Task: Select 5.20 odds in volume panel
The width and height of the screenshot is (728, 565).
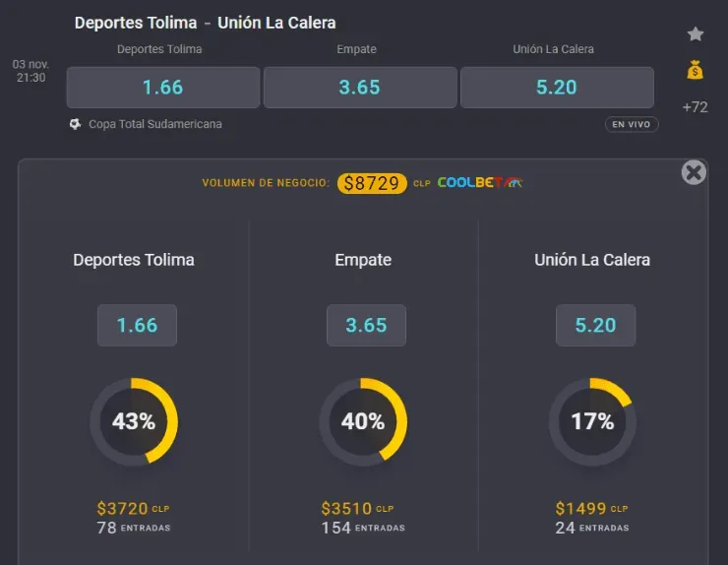Action: tap(595, 326)
